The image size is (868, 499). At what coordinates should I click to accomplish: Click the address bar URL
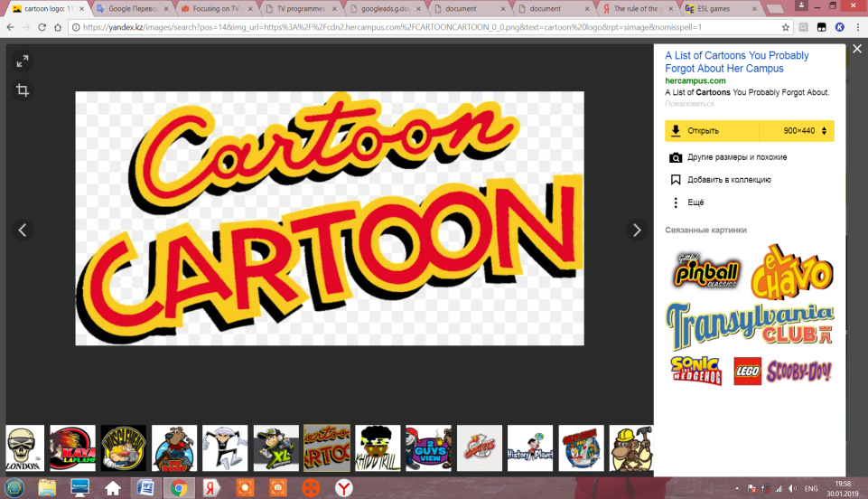coord(392,27)
